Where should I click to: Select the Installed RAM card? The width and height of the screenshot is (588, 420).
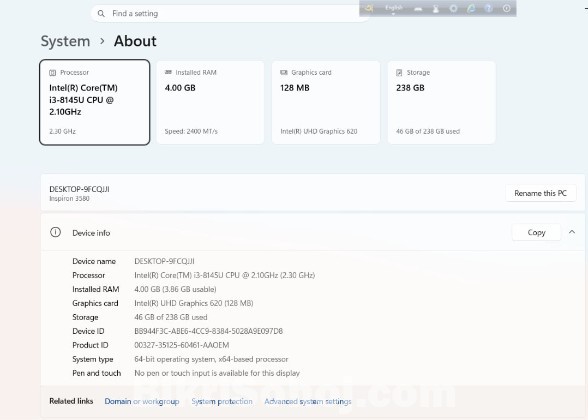coord(210,102)
